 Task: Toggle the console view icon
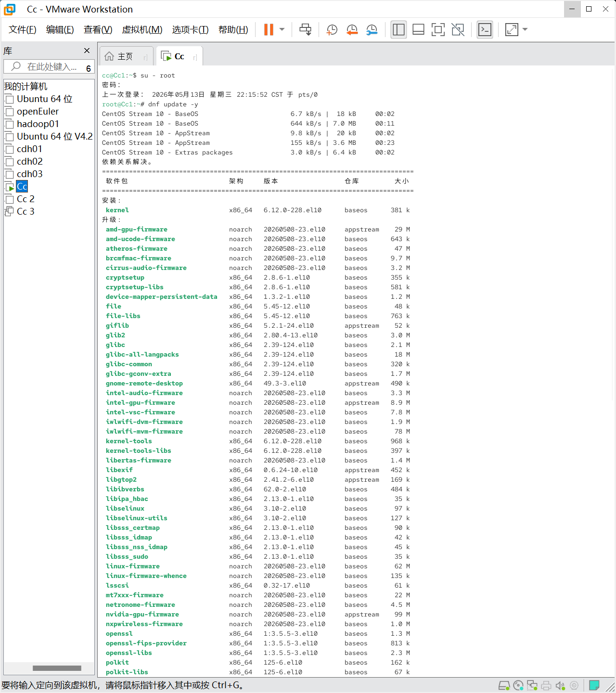click(x=485, y=29)
